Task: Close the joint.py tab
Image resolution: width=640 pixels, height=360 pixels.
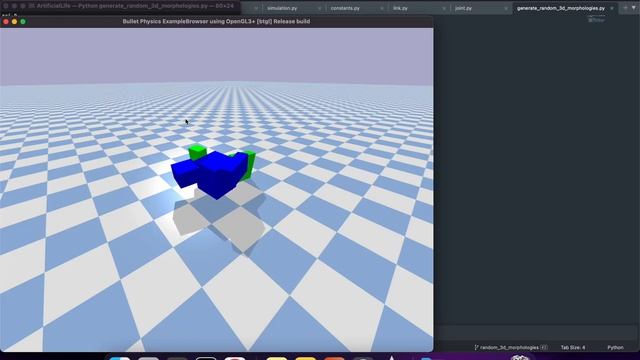Action: (506, 8)
